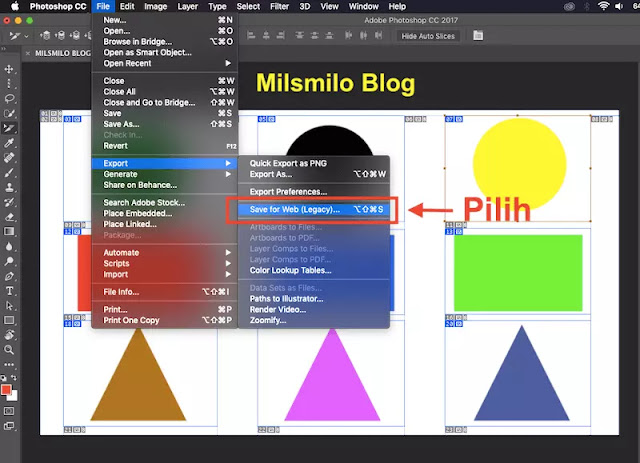Select the Clone Stamp tool
640x463 pixels.
click(9, 187)
